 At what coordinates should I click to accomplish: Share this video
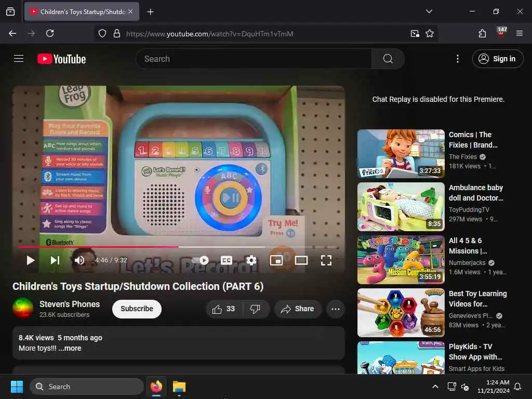(298, 309)
